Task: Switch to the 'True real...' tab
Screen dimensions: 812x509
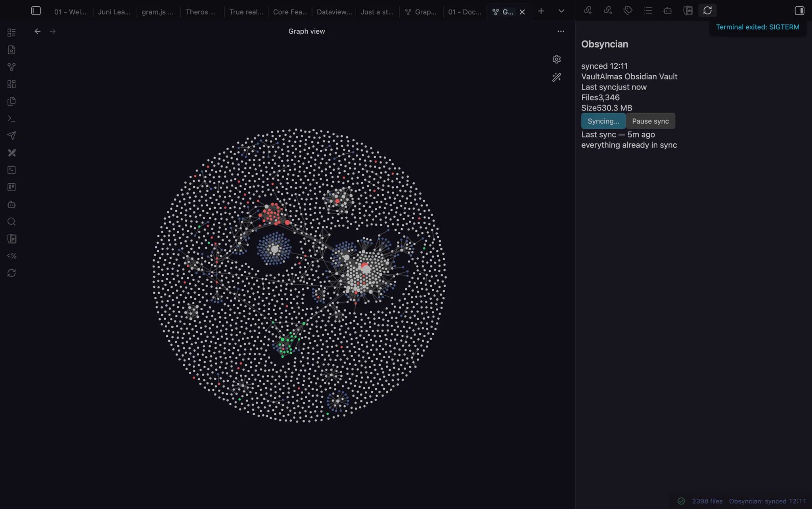Action: tap(246, 12)
